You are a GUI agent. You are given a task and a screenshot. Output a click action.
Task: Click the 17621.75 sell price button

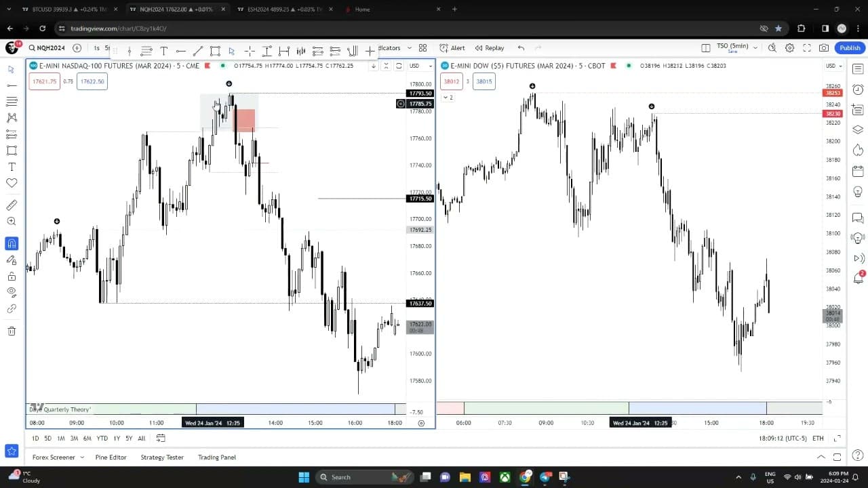(44, 81)
